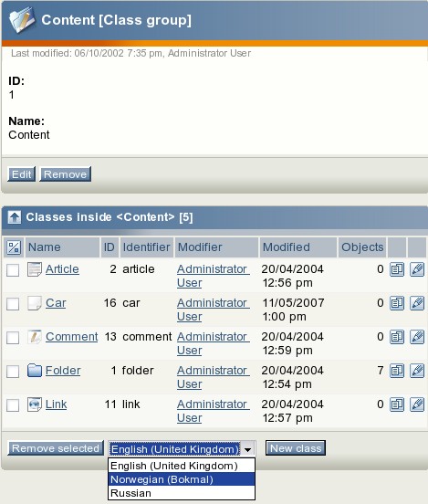Click the edit pencil icon for Car class

coord(417,303)
